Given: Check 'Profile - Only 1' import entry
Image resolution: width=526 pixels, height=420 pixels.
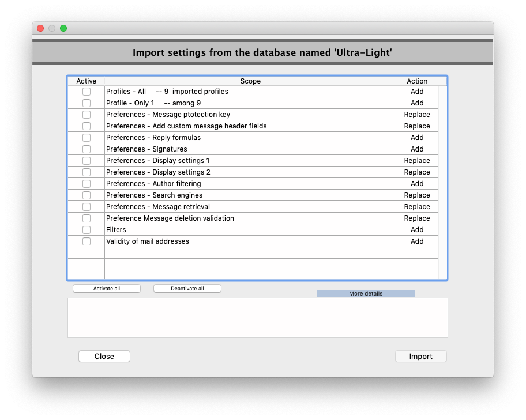Looking at the screenshot, I should tap(87, 103).
